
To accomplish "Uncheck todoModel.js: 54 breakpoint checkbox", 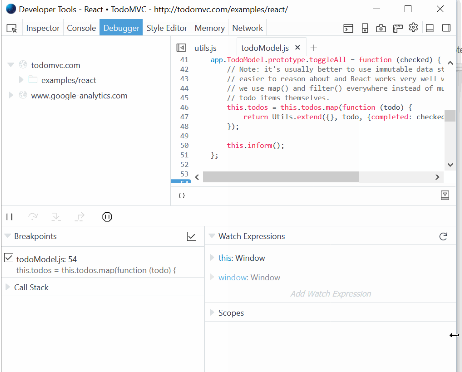I will pos(9,258).
